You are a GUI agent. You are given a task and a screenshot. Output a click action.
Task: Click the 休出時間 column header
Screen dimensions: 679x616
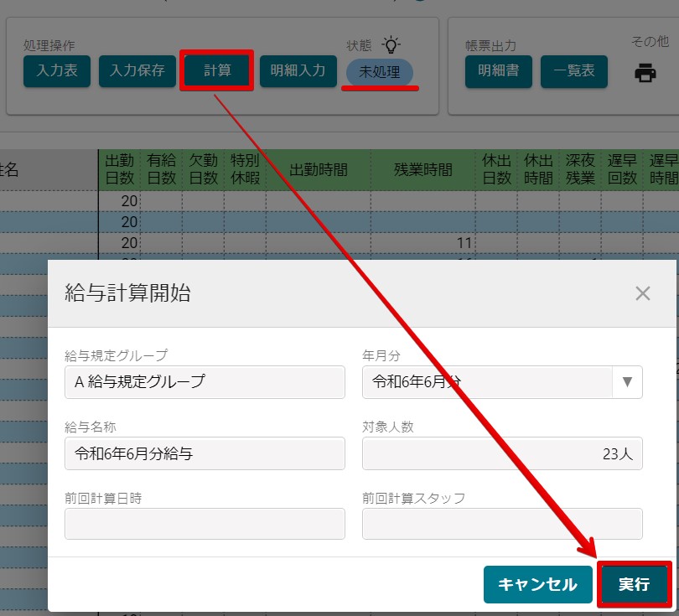tap(538, 169)
